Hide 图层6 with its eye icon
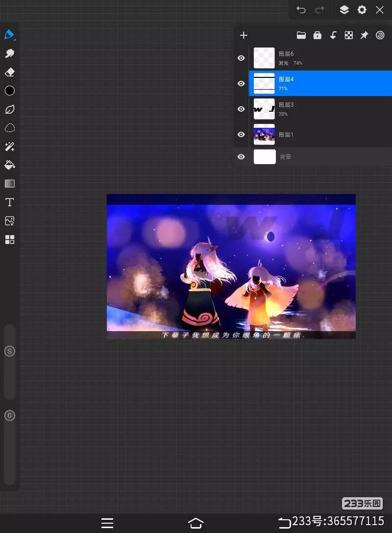The image size is (392, 533). point(241,58)
